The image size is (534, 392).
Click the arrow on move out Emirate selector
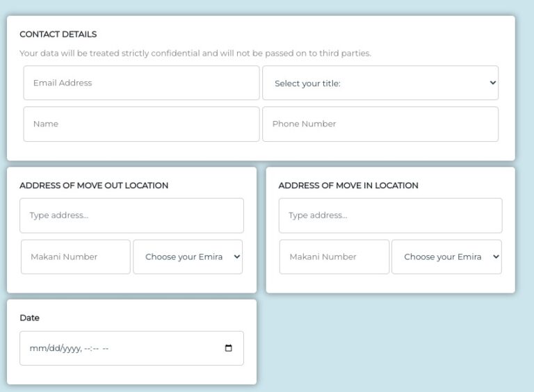pos(237,256)
